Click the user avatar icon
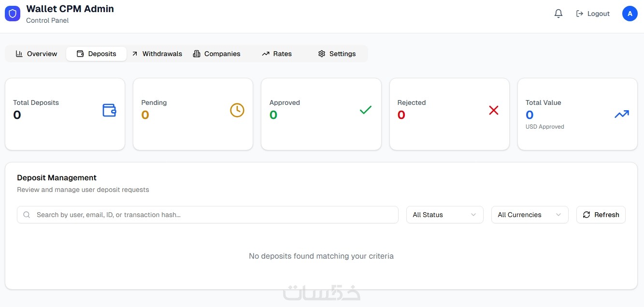The image size is (644, 307). (x=630, y=14)
